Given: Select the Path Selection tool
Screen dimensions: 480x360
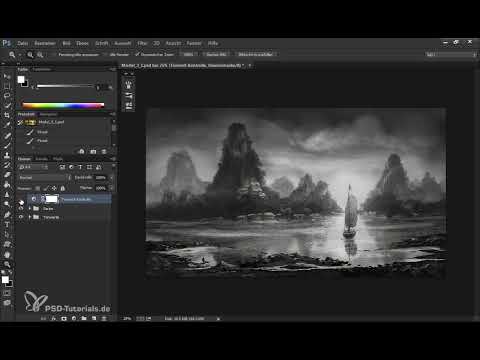Looking at the screenshot, I should (x=7, y=235).
